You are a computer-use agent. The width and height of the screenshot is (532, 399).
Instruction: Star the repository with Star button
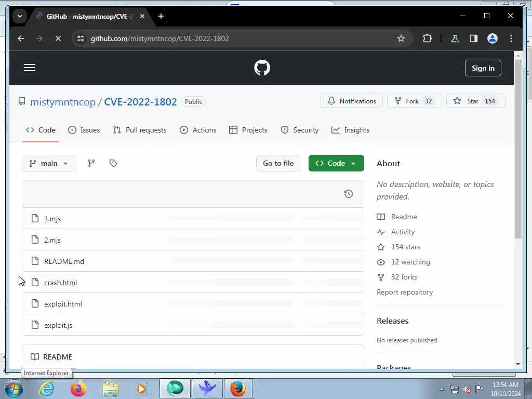476,101
